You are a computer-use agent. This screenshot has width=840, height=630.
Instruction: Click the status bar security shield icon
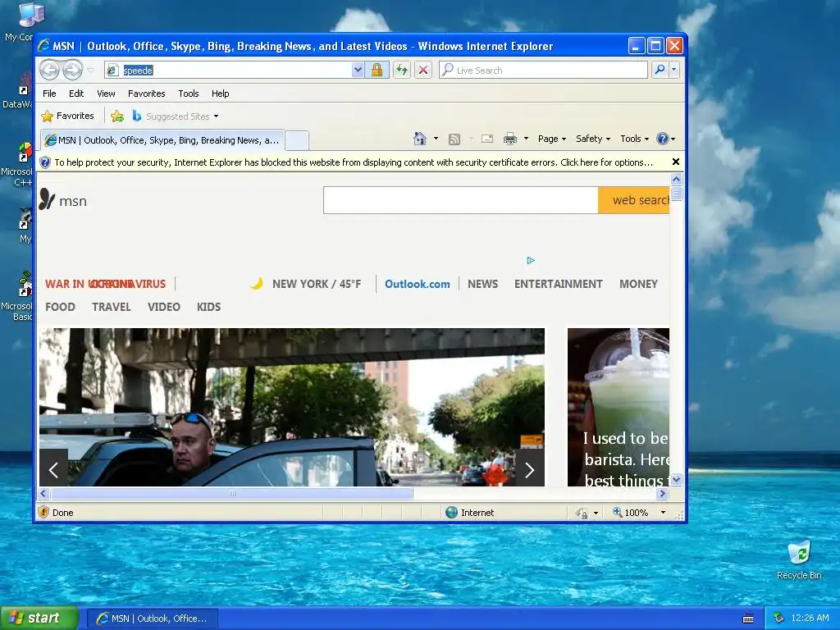pos(43,512)
